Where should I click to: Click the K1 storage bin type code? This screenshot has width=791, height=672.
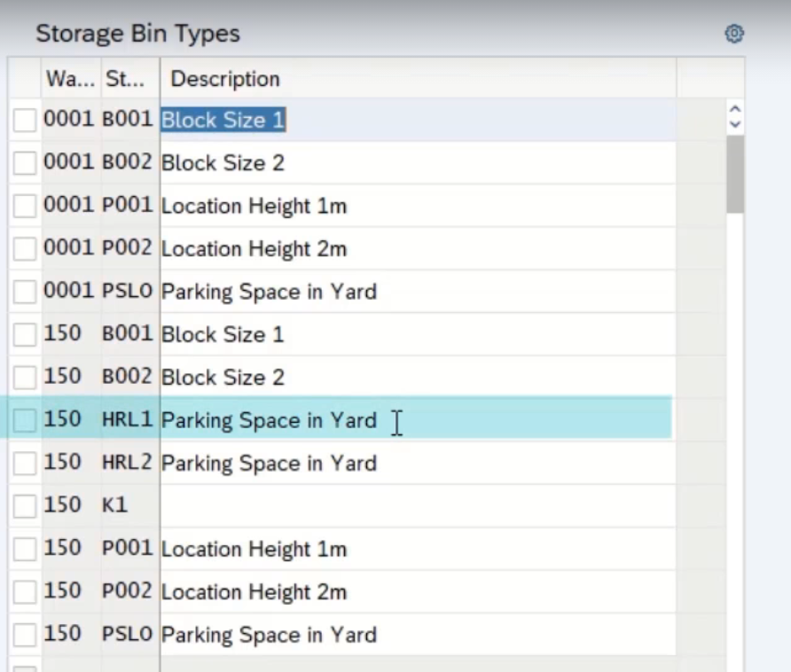(x=114, y=505)
